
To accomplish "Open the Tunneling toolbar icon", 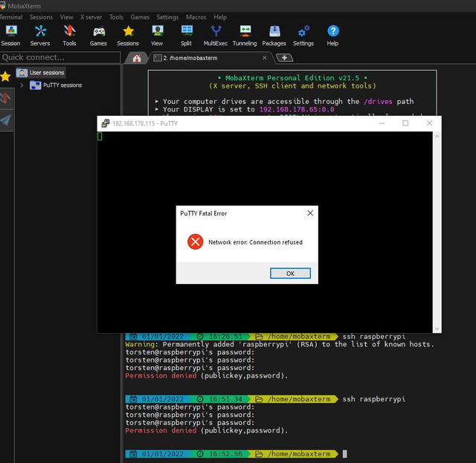I will [245, 36].
